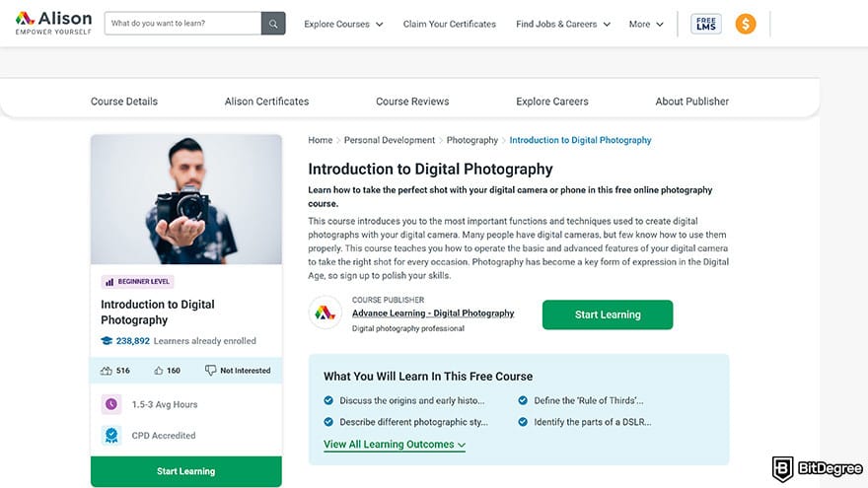Open the More dropdown menu

click(x=646, y=24)
